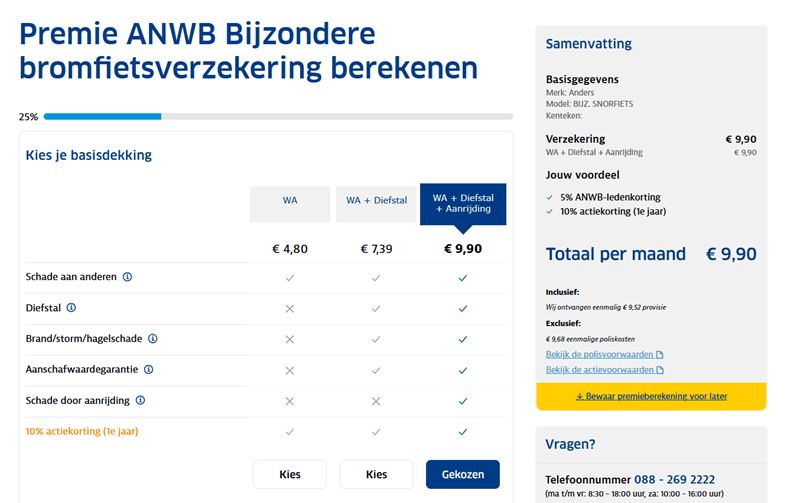Click the Gekozen button
The width and height of the screenshot is (800, 503).
(x=463, y=474)
